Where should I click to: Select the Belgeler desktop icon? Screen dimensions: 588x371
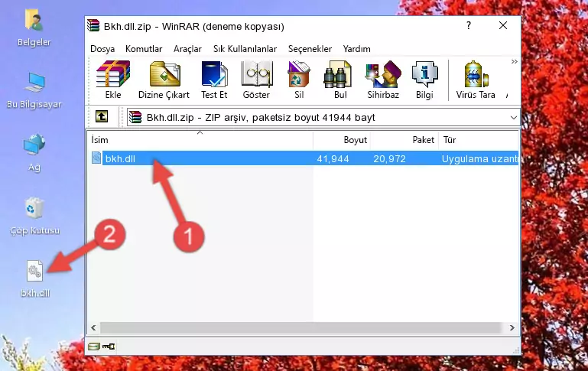34,20
